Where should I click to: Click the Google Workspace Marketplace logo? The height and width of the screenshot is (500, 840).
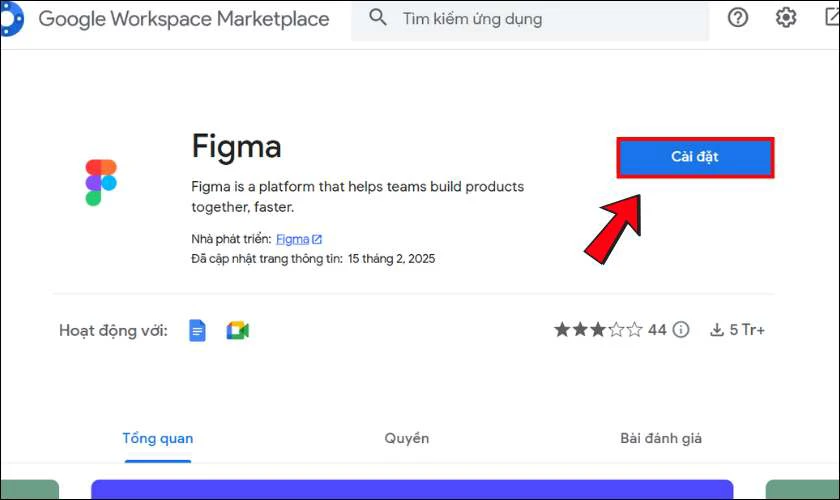(12, 19)
